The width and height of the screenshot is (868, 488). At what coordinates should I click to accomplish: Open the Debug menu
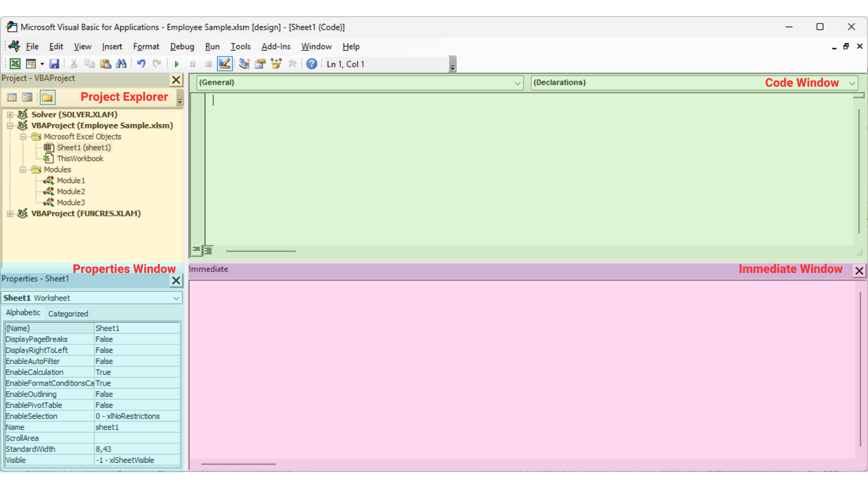coord(182,47)
